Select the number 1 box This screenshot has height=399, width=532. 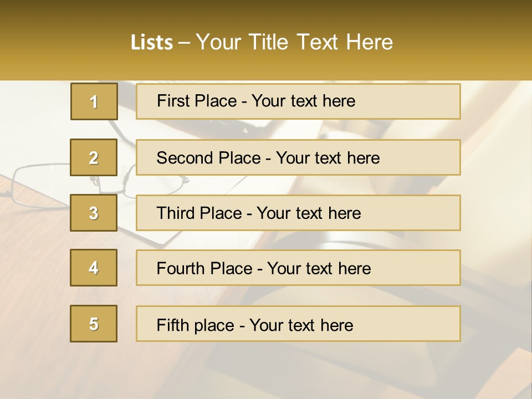point(94,101)
